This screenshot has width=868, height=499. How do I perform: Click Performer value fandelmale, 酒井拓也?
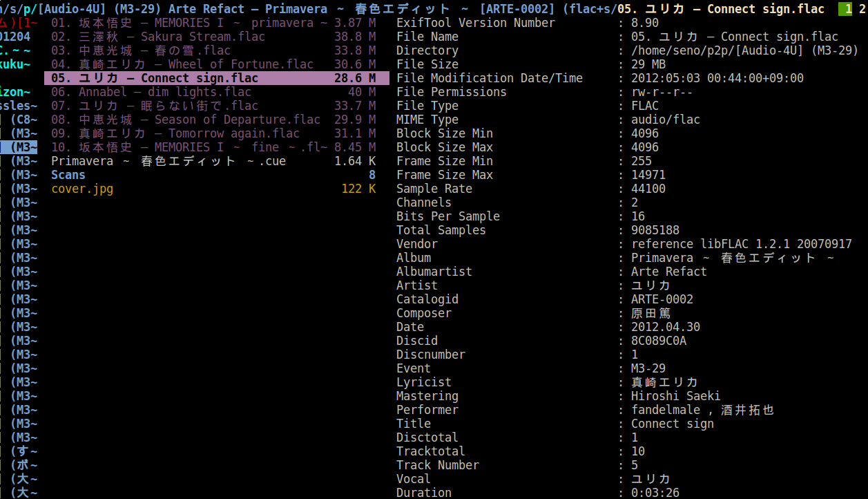(x=703, y=410)
